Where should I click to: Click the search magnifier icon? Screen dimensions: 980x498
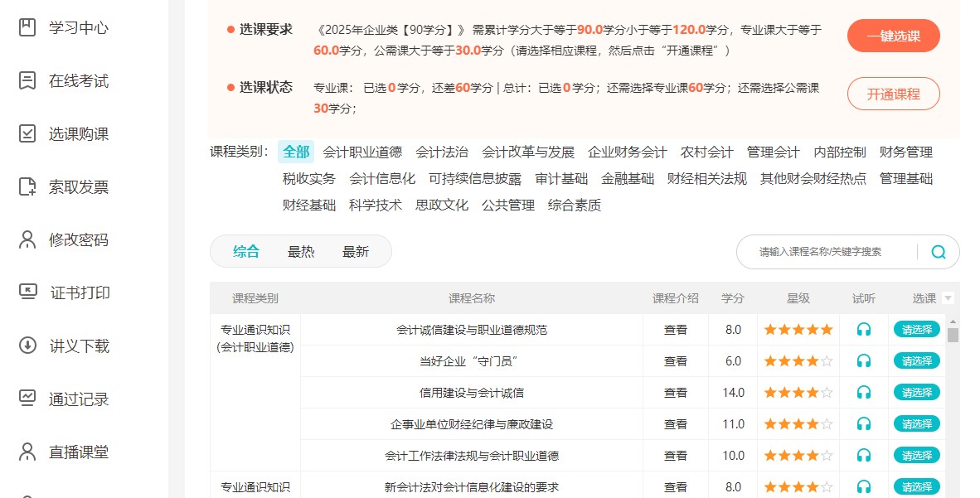[x=938, y=251]
